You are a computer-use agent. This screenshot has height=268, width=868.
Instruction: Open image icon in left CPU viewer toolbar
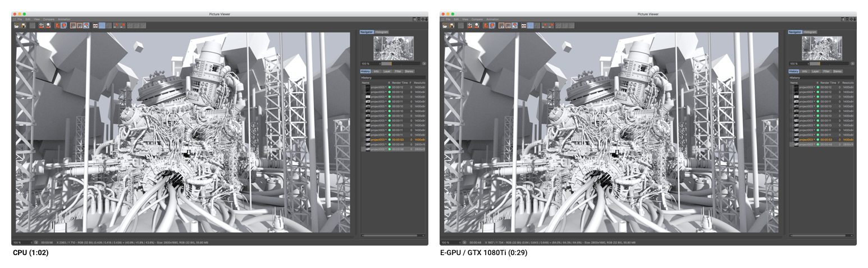click(x=17, y=25)
